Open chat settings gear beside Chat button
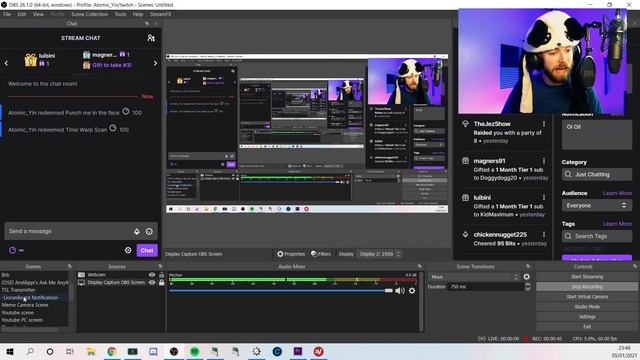Screen dimensions: 640x360 point(128,250)
